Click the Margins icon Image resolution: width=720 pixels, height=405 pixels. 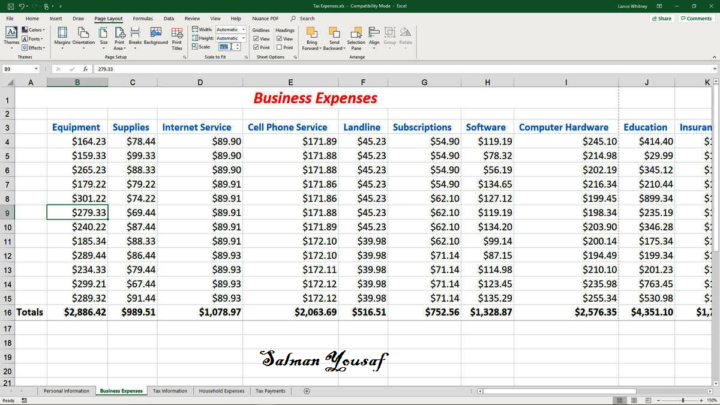tap(62, 36)
